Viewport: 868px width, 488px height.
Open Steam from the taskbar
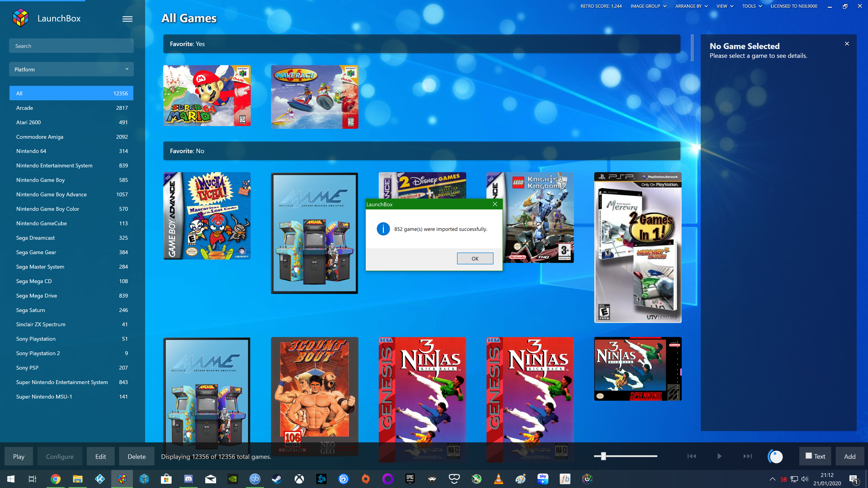point(277,479)
